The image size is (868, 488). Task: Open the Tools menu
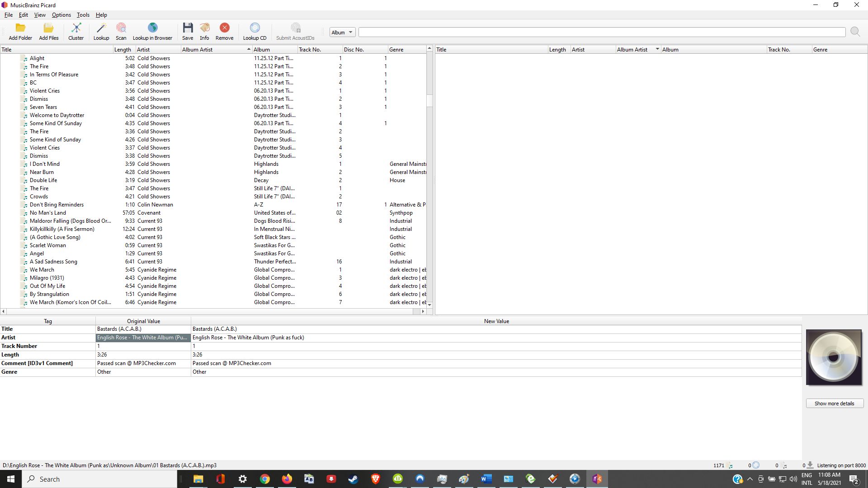pos(83,15)
